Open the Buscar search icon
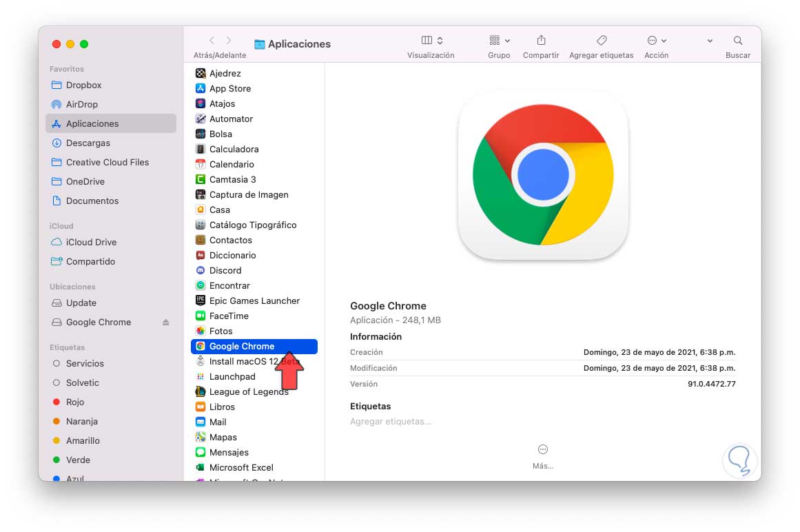 pos(738,40)
